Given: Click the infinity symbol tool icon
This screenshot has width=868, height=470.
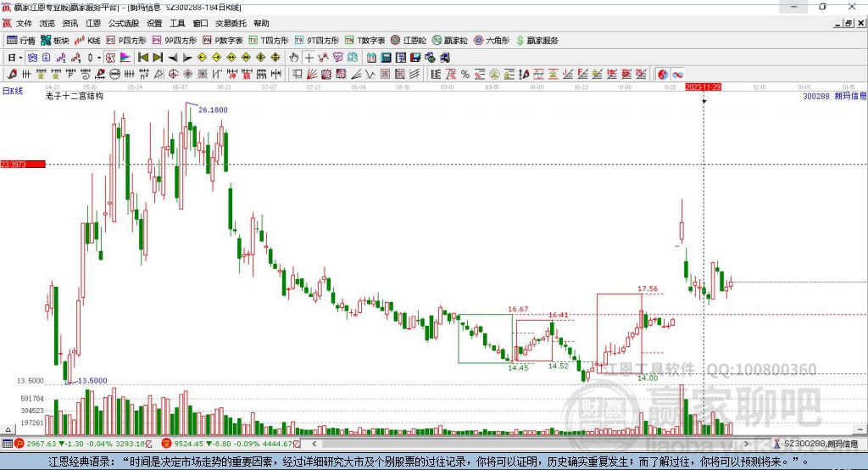Looking at the screenshot, I should (677, 75).
